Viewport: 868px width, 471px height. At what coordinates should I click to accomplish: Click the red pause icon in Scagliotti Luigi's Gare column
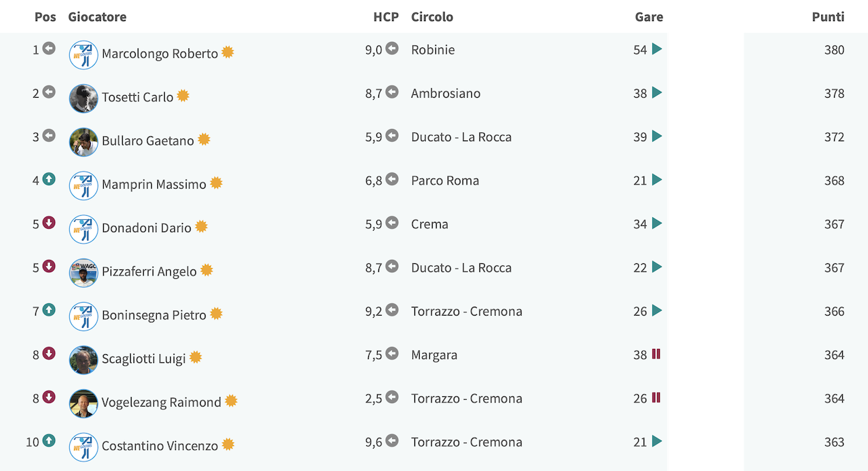656,354
